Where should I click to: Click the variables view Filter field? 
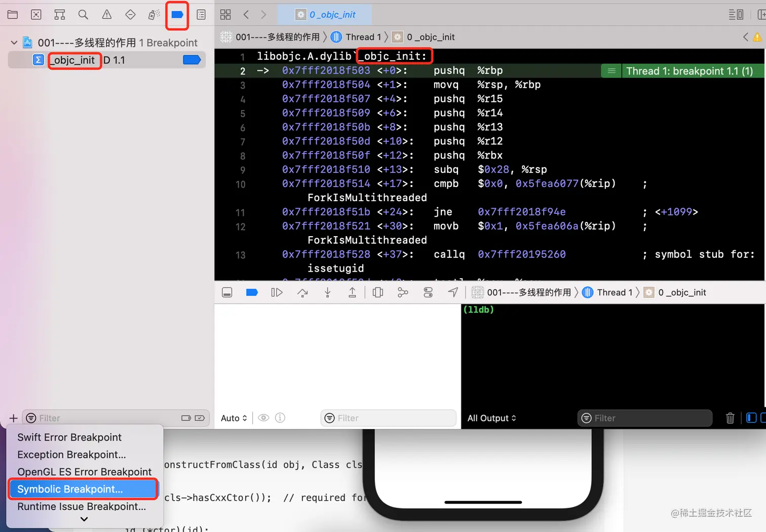pos(389,418)
